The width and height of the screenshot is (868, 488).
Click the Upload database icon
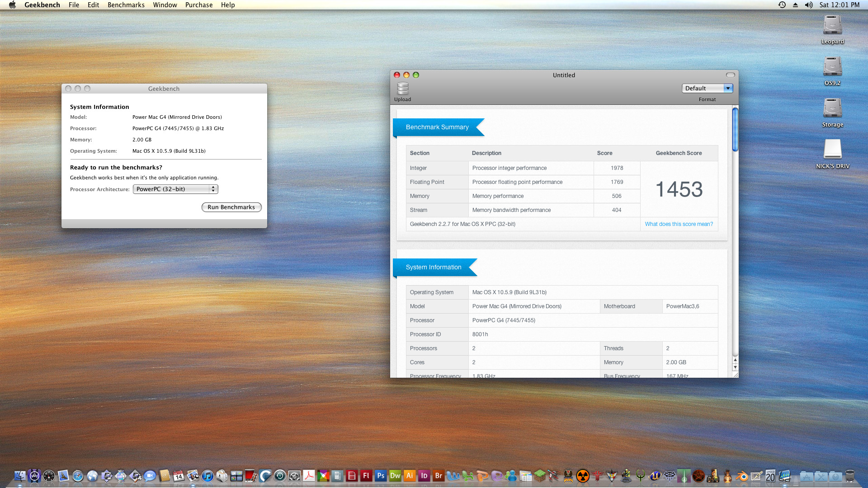click(402, 89)
